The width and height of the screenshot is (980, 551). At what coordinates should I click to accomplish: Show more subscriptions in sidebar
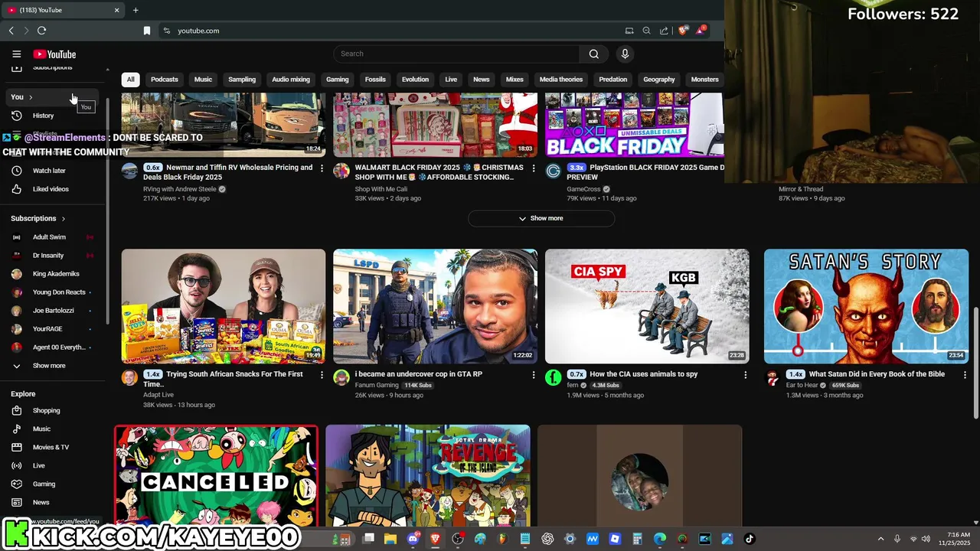click(x=54, y=366)
